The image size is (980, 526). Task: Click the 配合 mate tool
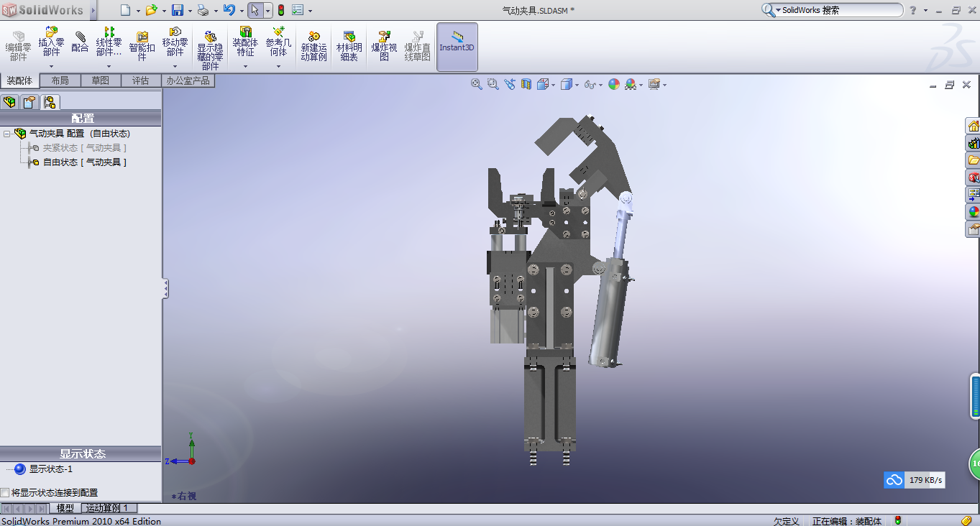tap(81, 43)
